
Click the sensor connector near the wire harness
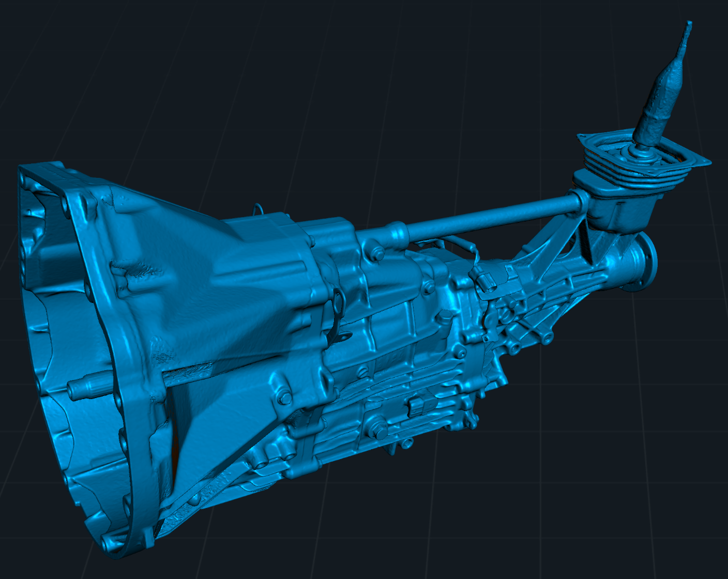click(x=484, y=281)
